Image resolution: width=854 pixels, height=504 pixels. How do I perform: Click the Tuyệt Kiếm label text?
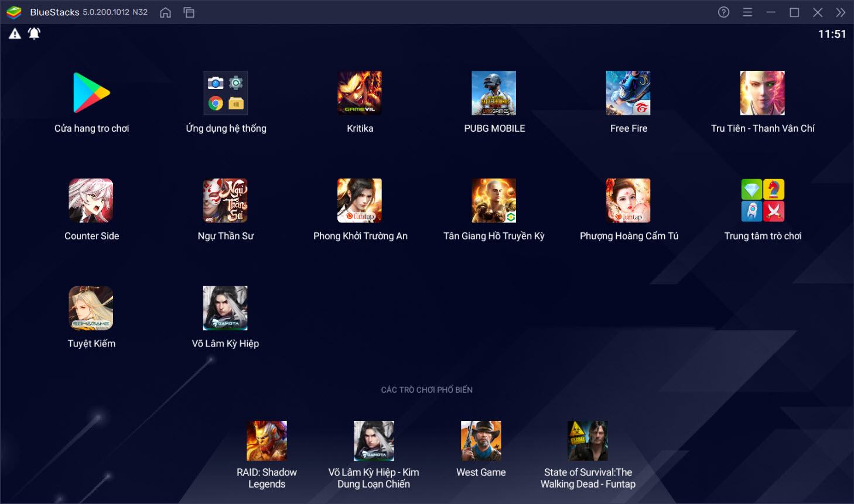[91, 344]
